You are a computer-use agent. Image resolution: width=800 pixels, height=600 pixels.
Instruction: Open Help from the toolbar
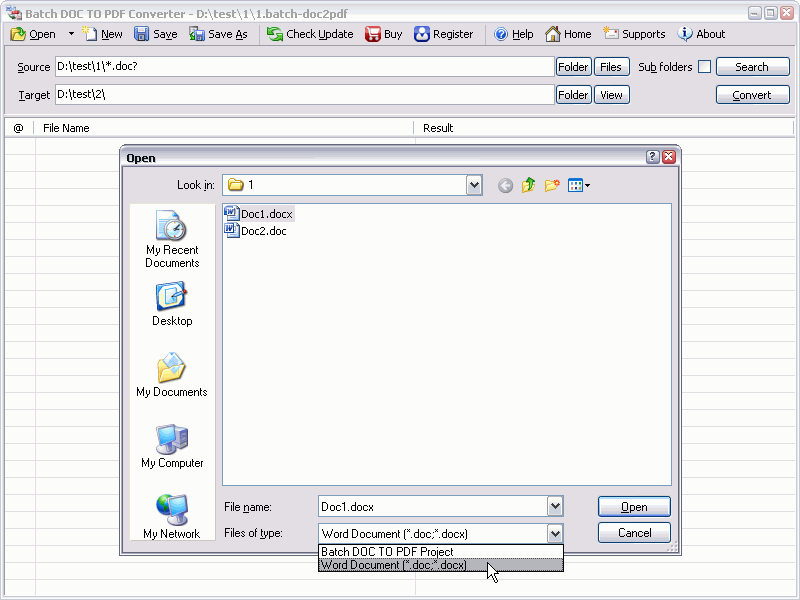[514, 34]
